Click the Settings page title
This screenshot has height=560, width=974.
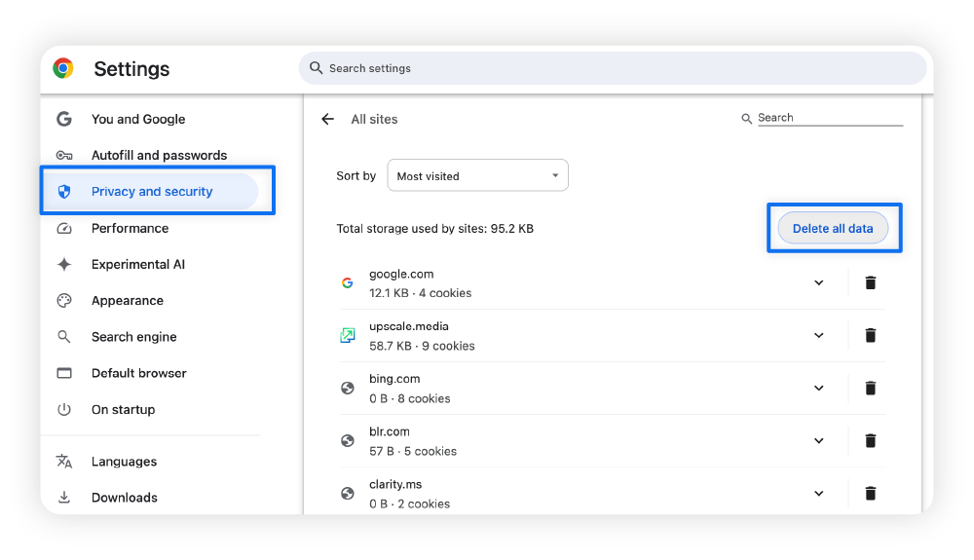pos(131,69)
